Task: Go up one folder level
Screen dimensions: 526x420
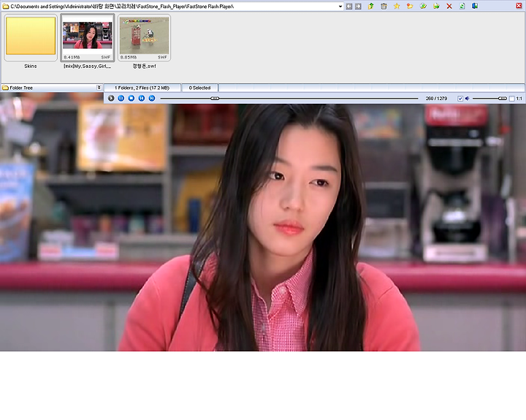Action: pyautogui.click(x=370, y=6)
